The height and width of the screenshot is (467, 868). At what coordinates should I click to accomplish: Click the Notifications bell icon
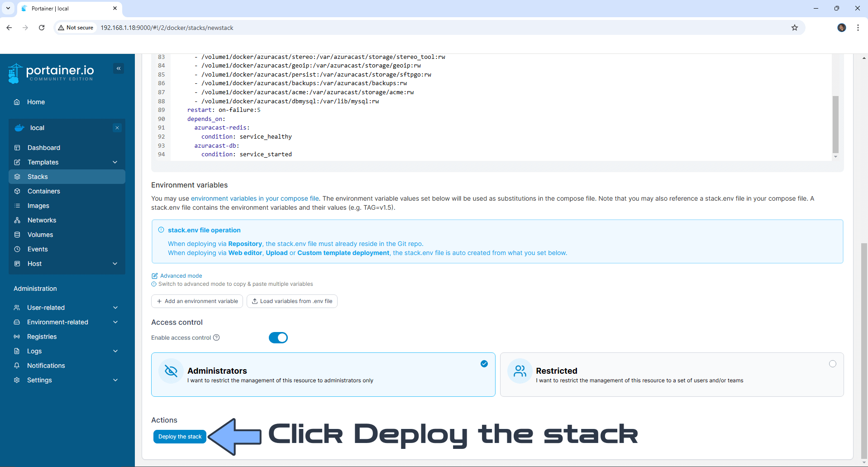click(x=17, y=366)
